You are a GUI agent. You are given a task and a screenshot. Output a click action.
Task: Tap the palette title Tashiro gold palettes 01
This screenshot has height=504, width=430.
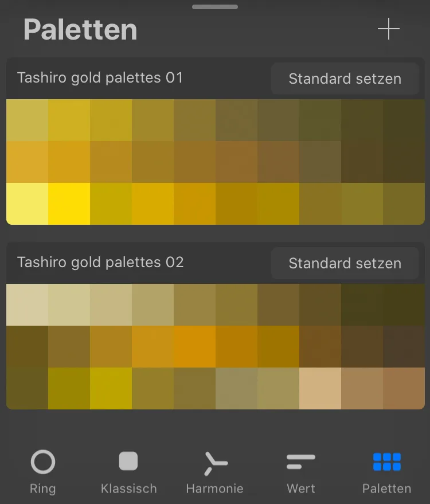click(101, 78)
